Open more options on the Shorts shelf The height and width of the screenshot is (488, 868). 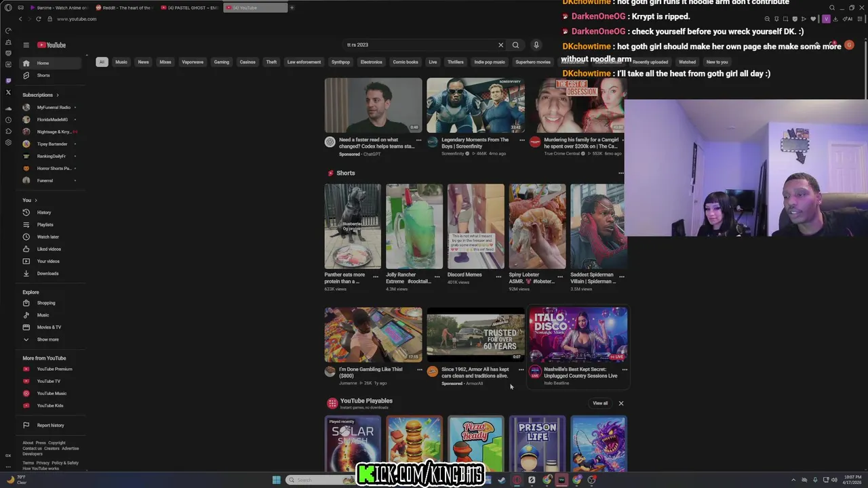620,173
